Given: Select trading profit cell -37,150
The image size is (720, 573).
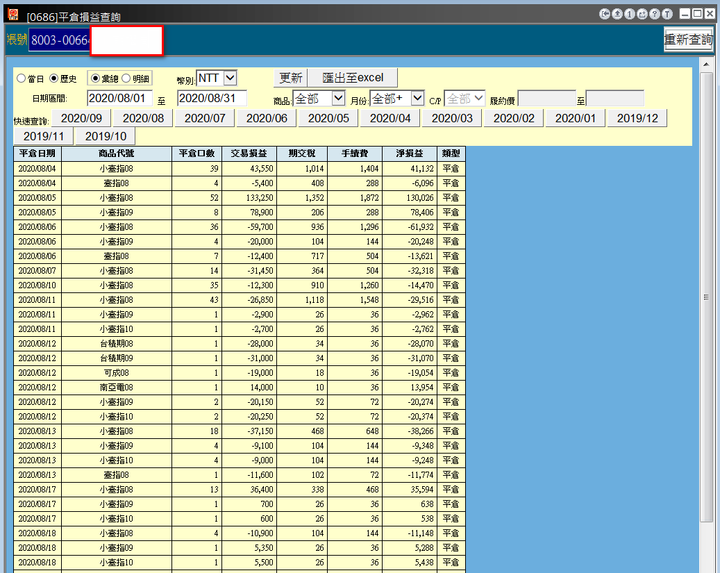Looking at the screenshot, I should click(249, 431).
